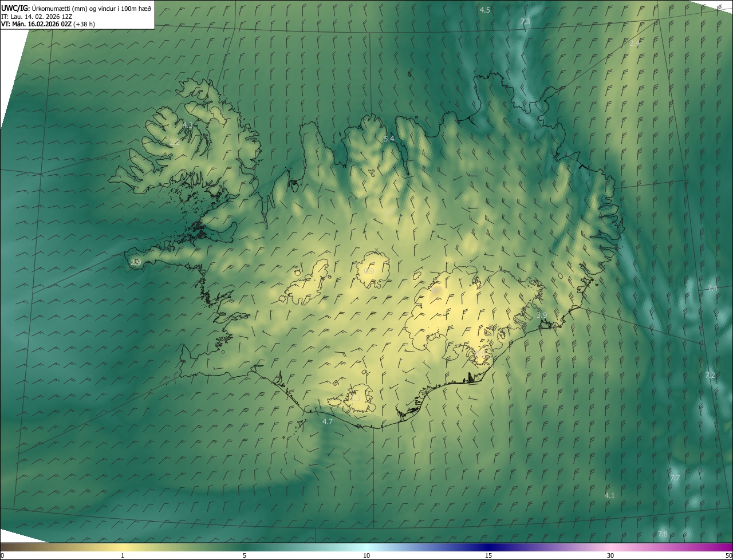Click the 50 tick label on the color scale
733x560 pixels.
point(728,555)
